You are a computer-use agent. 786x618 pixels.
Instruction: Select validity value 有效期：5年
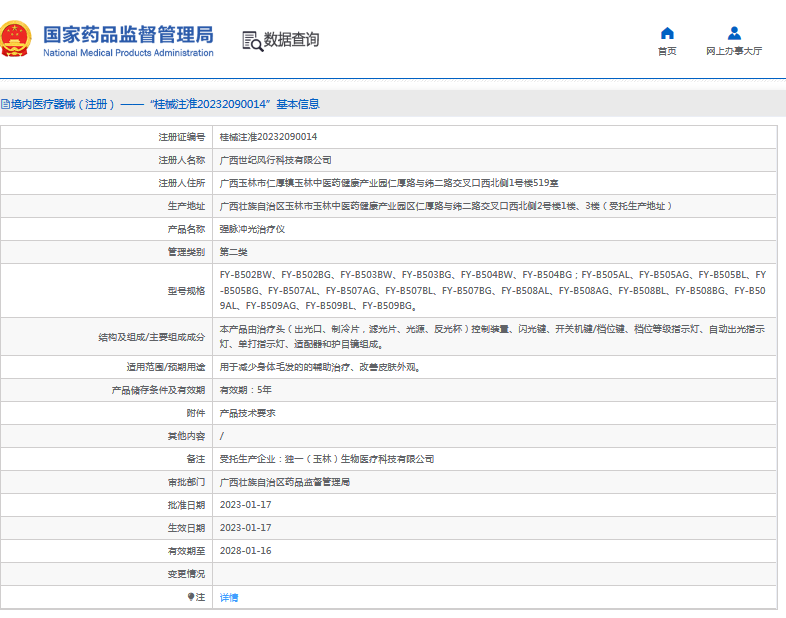246,389
